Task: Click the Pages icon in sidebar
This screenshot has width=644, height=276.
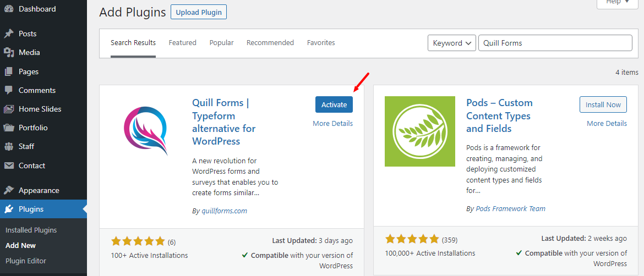Action: tap(9, 71)
